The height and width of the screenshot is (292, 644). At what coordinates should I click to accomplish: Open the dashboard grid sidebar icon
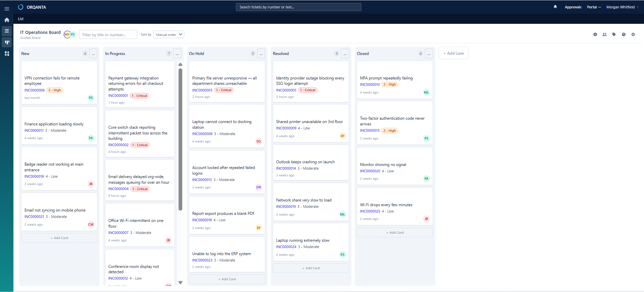click(x=7, y=54)
